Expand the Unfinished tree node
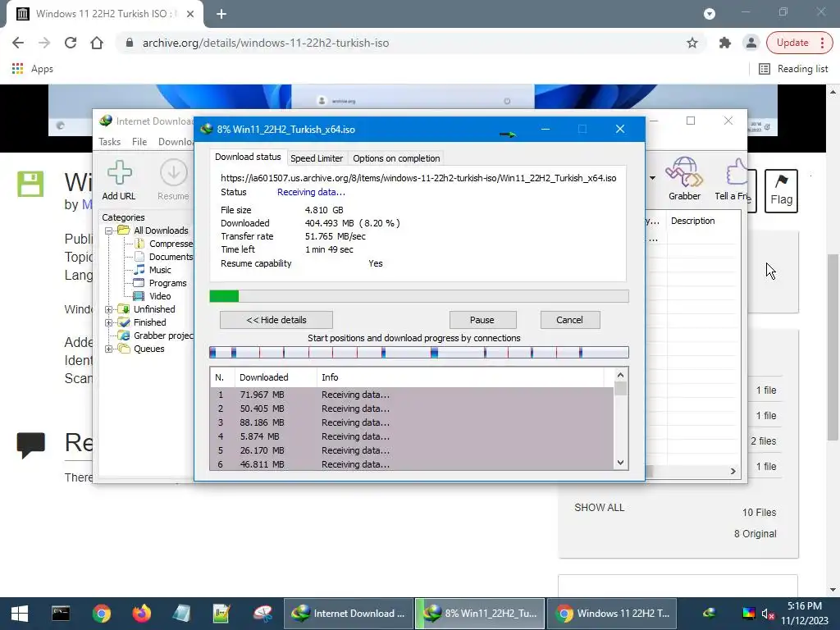This screenshot has height=630, width=840. coord(109,309)
